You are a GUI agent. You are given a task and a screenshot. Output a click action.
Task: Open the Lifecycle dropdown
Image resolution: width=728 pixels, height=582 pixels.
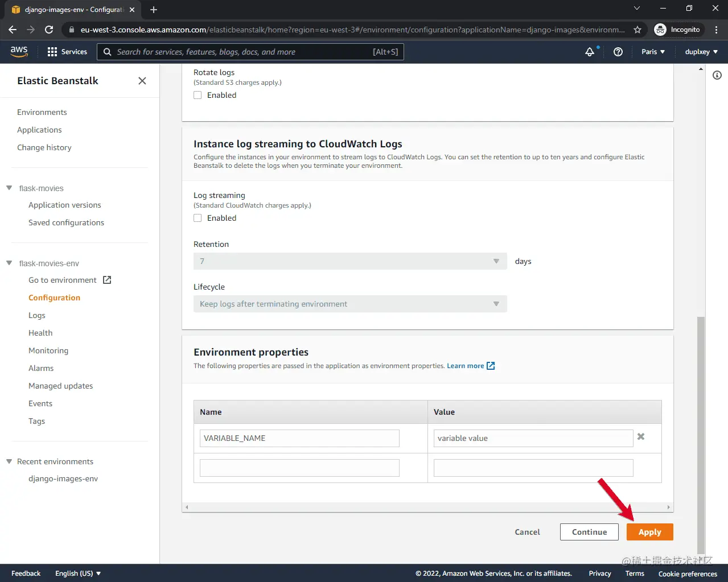tap(495, 304)
